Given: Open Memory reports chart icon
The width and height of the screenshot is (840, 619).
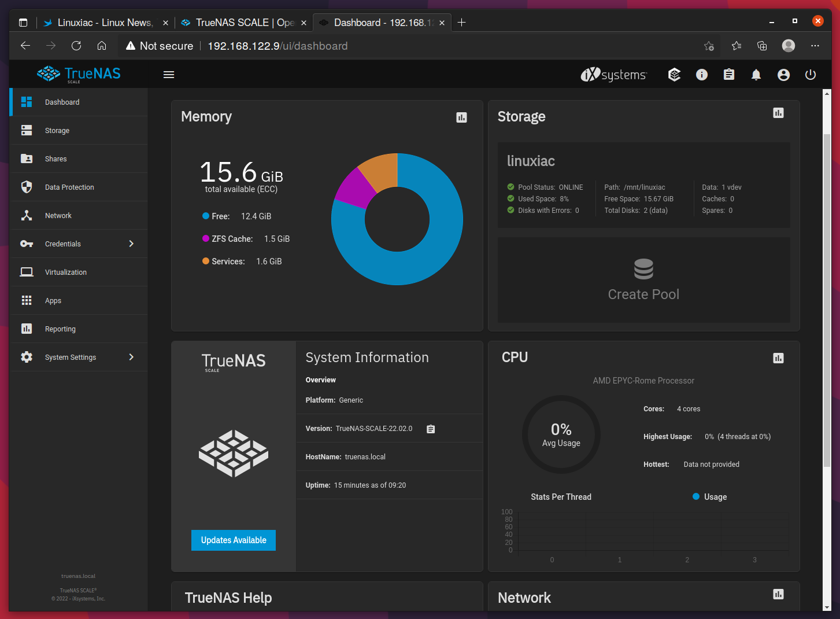Looking at the screenshot, I should (x=461, y=117).
